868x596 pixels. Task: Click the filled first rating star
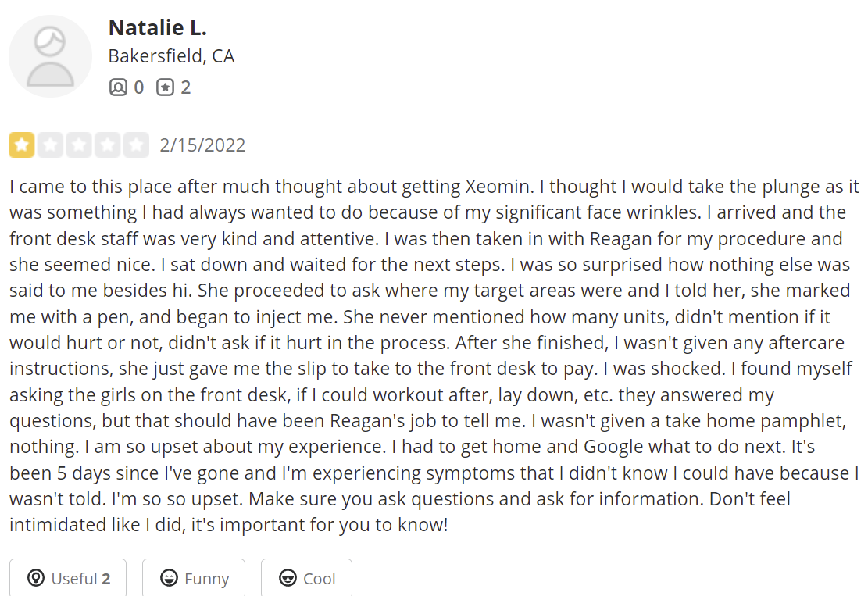22,145
